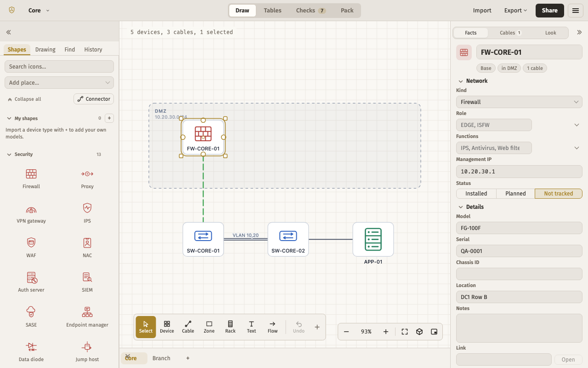Viewport: 588px width, 368px height.
Task: Open the Kind dropdown showing Firewall
Action: [x=519, y=102]
